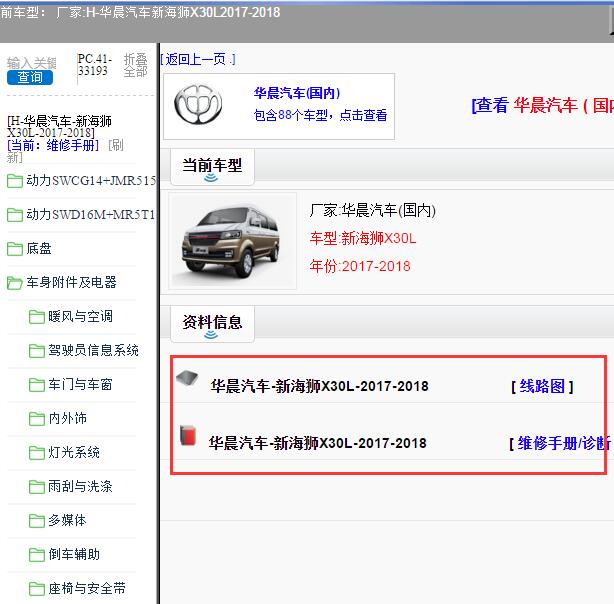Image resolution: width=614 pixels, height=604 pixels.
Task: Focus the 输入关键 keyword input field
Action: (x=32, y=63)
